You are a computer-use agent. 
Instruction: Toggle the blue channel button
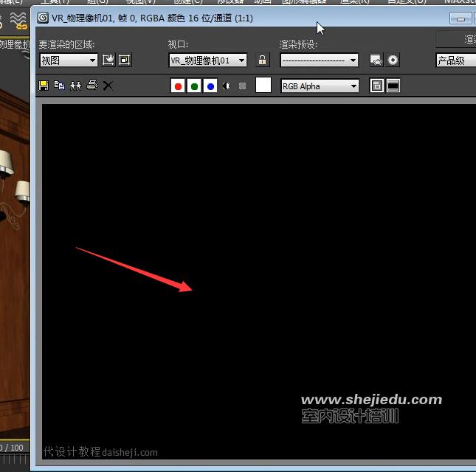210,86
